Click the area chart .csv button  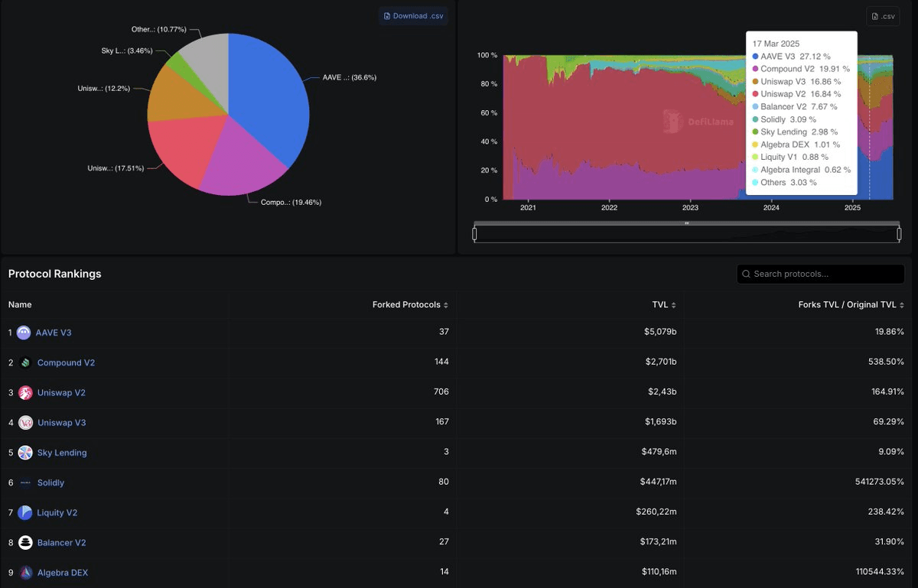coord(883,16)
